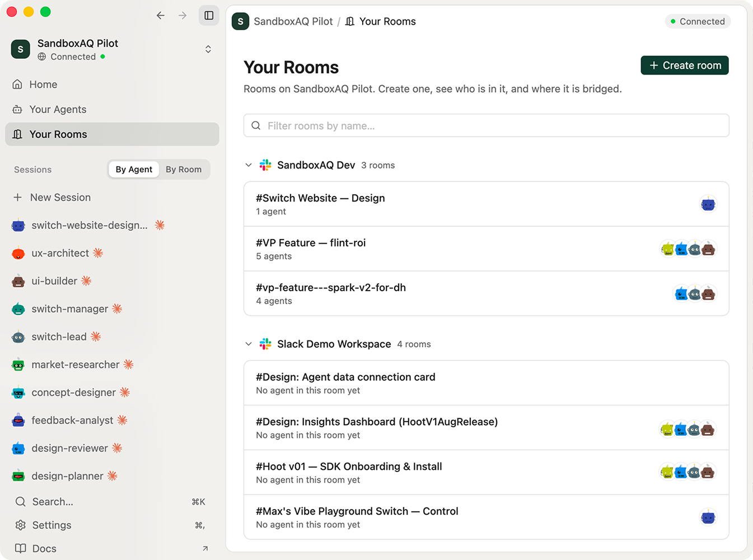Click the Slack logo next to Slack Demo Workspace
The width and height of the screenshot is (753, 560).
[265, 344]
